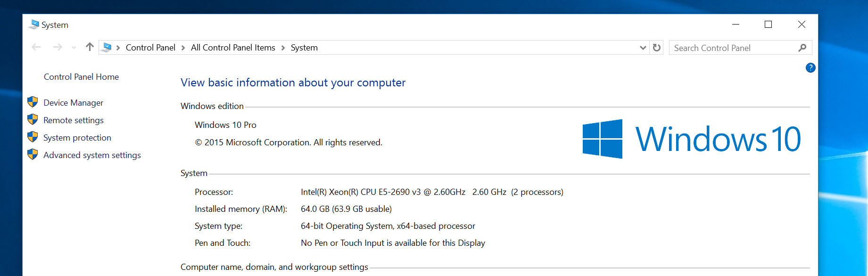Click the System window title icon
Viewport: 868px width, 276px height.
coord(33,25)
